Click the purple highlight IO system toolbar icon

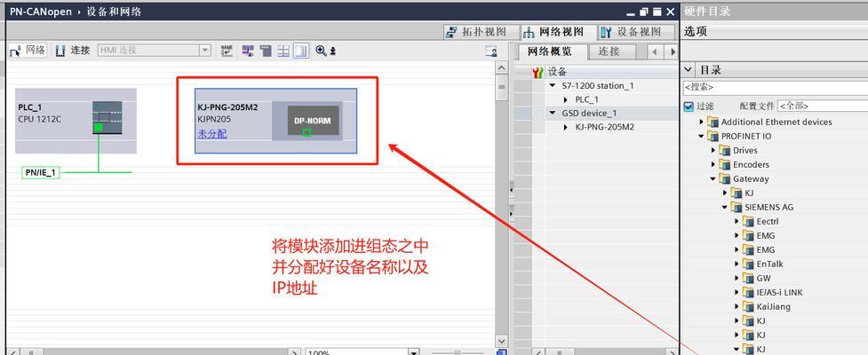pyautogui.click(x=248, y=51)
